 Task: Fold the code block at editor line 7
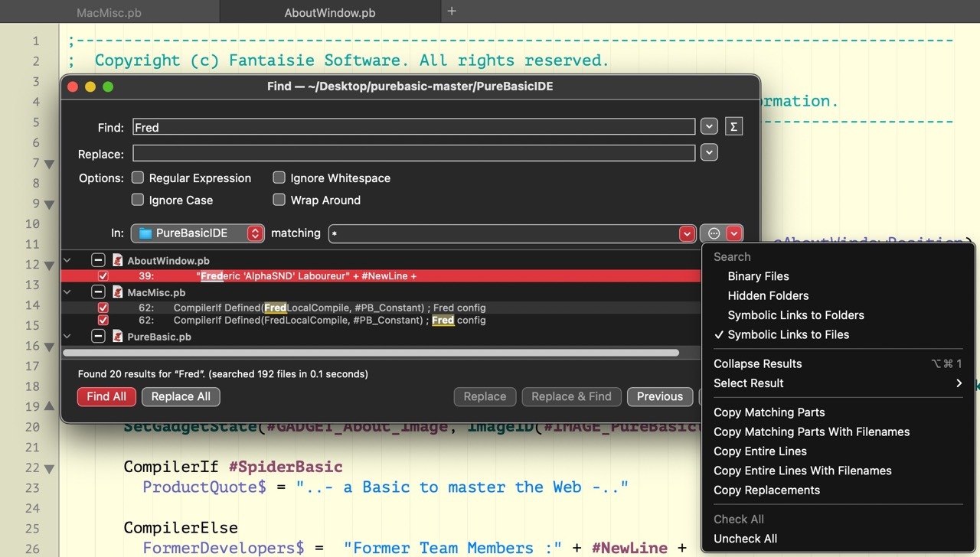click(49, 164)
